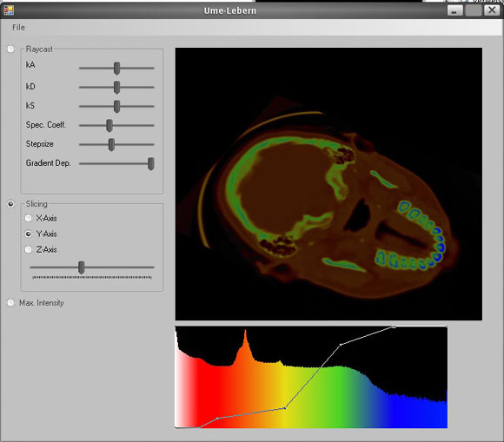Select the Slicing mode radio button

pyautogui.click(x=10, y=204)
